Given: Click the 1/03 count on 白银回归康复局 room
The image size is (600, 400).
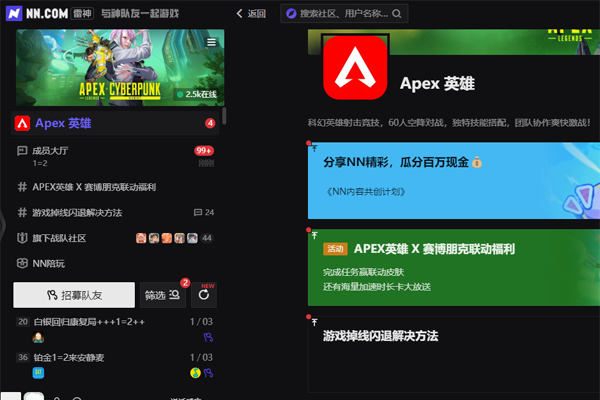Looking at the screenshot, I should (201, 322).
